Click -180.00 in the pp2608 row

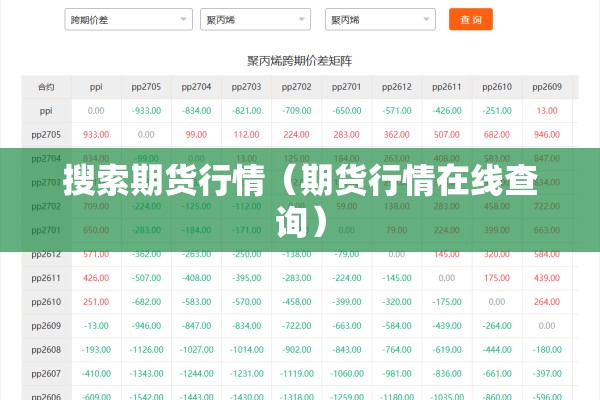point(547,350)
